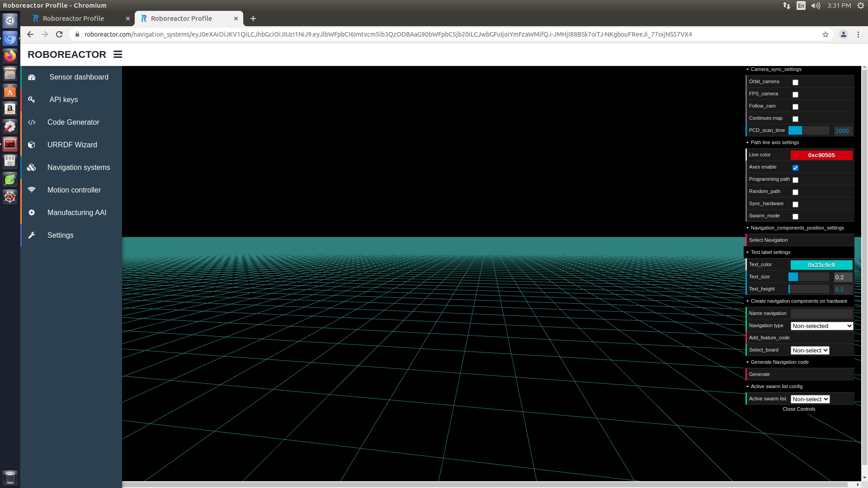868x488 pixels.
Task: Go back with the browser back arrow
Action: coord(30,34)
